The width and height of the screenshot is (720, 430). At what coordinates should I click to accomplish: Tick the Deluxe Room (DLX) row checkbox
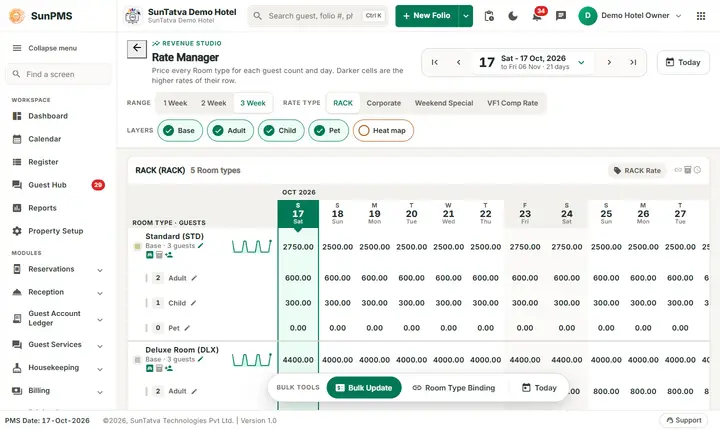click(x=137, y=360)
